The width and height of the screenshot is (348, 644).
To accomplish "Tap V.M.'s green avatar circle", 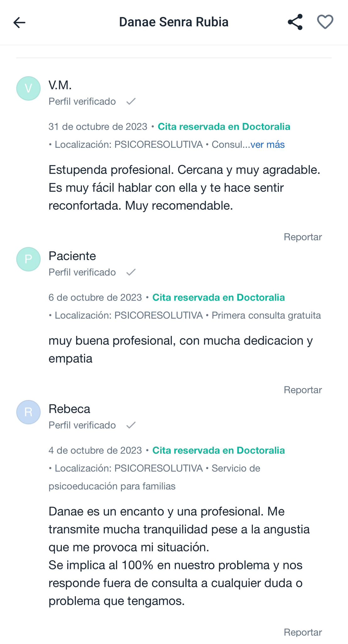I will click(28, 88).
